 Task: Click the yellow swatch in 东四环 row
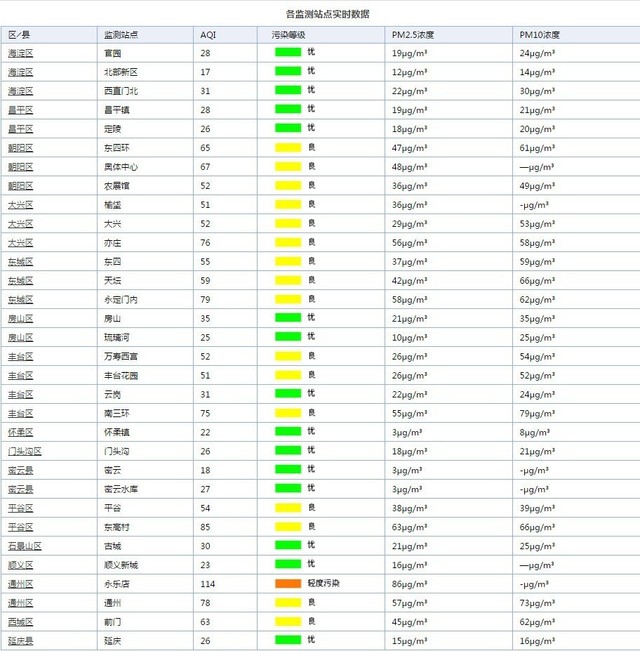point(288,147)
